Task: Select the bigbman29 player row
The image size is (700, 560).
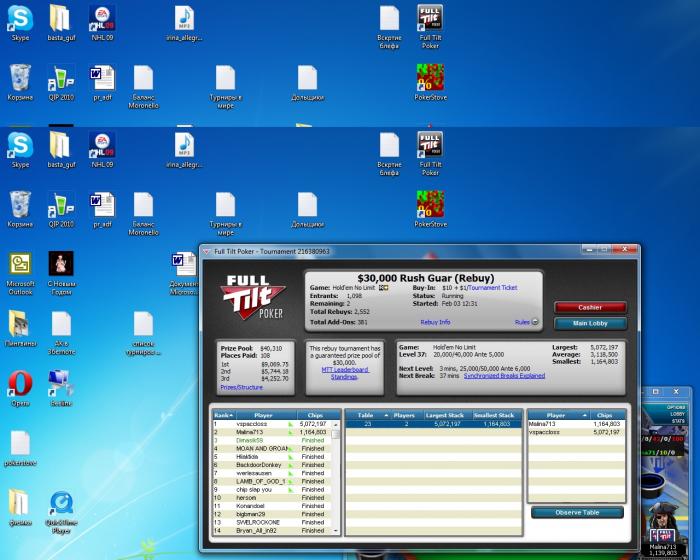Action: tap(271, 514)
